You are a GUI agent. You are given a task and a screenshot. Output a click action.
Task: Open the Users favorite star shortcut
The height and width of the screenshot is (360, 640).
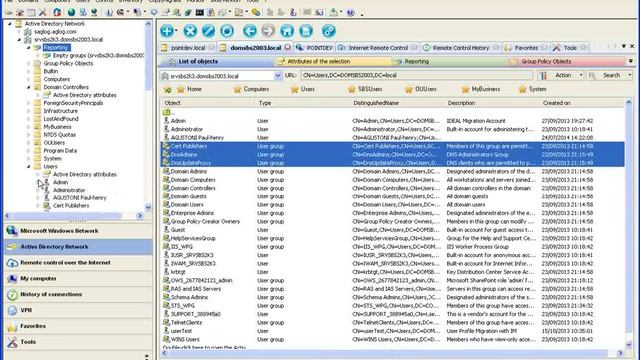click(x=302, y=89)
